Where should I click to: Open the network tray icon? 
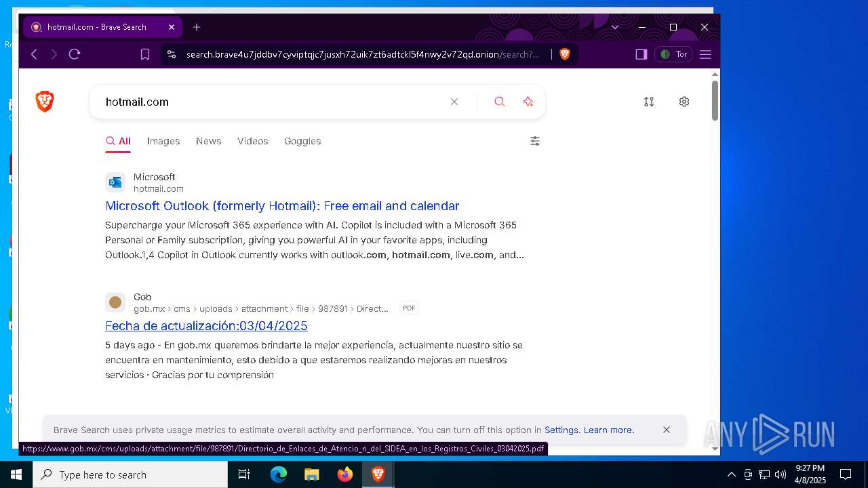tap(764, 474)
